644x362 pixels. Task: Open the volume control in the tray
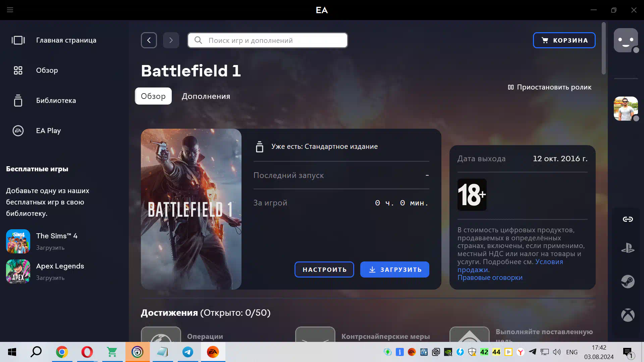(x=557, y=352)
